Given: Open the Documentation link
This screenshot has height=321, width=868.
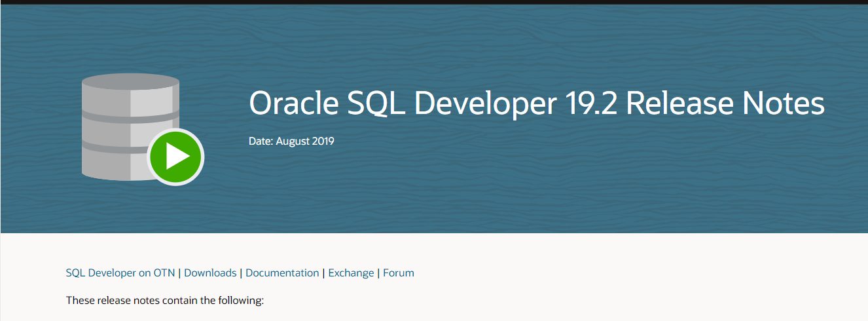Looking at the screenshot, I should click(282, 273).
